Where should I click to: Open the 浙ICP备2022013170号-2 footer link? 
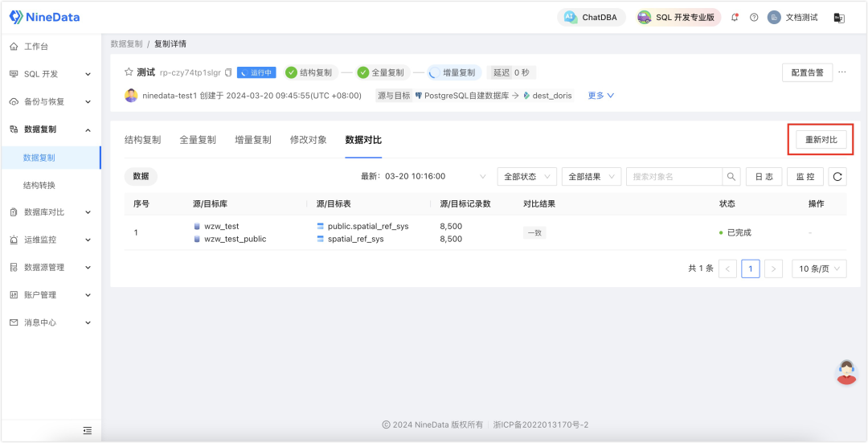(x=541, y=425)
